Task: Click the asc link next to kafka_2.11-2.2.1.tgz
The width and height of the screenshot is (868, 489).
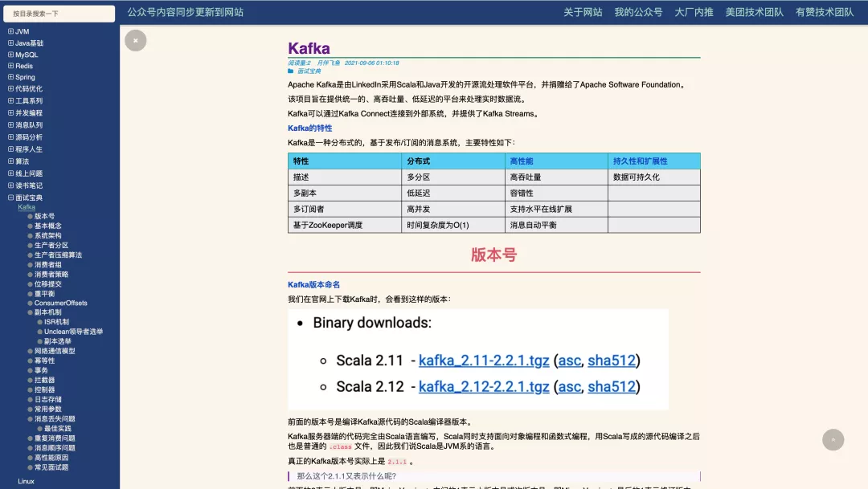Action: 569,361
